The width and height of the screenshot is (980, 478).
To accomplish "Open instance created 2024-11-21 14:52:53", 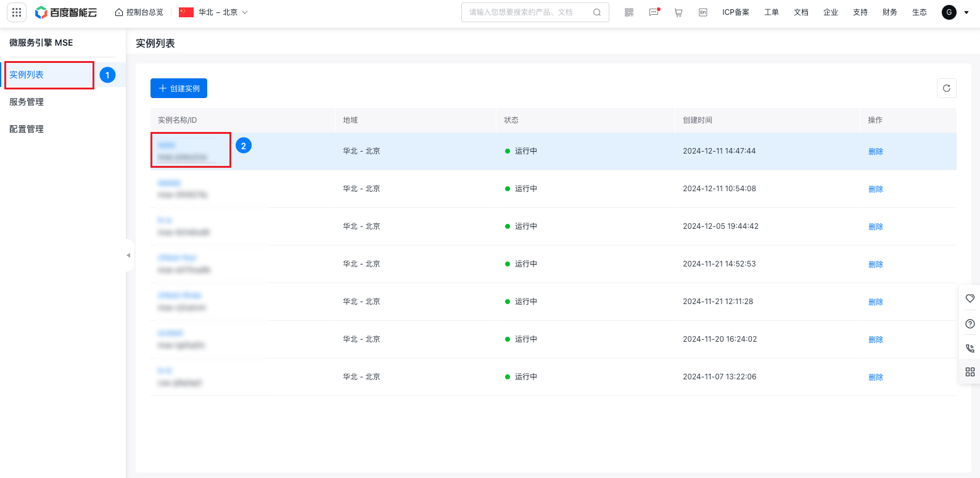I will point(177,258).
